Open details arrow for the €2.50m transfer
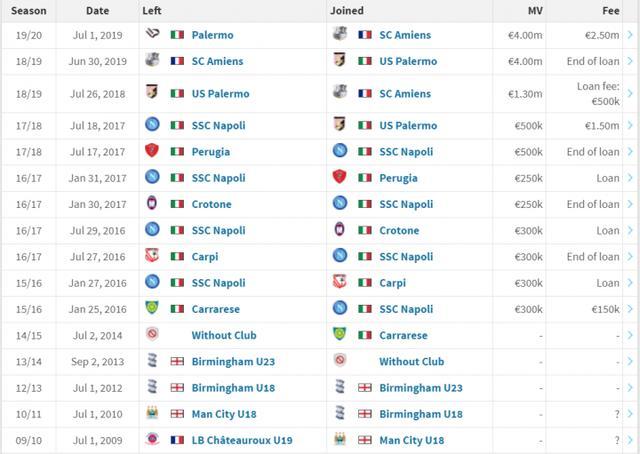 point(630,35)
